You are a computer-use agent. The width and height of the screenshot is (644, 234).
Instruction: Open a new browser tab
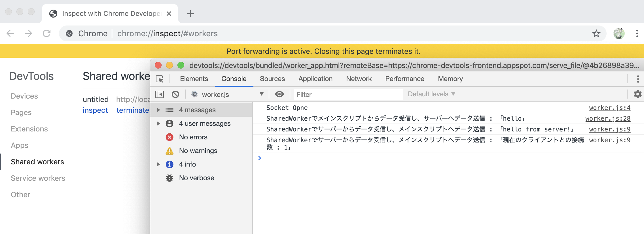190,14
